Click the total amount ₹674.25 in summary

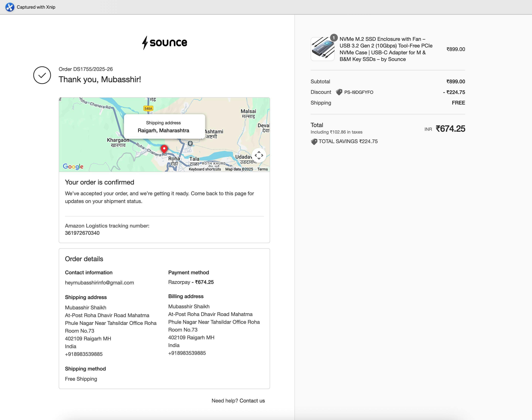tap(450, 129)
